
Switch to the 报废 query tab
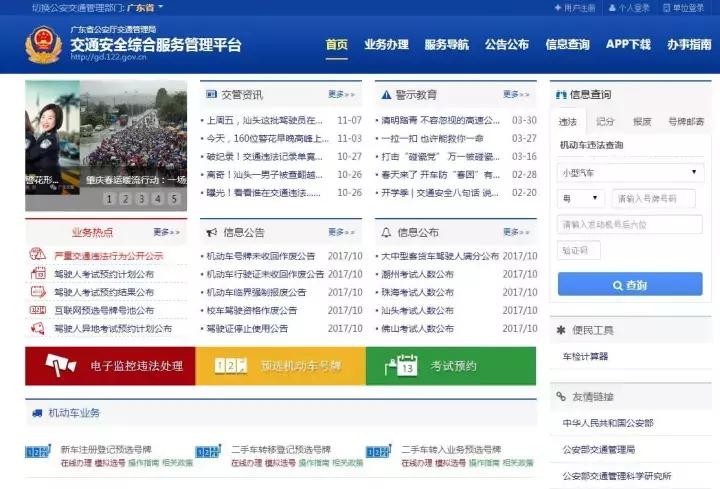[x=642, y=121]
